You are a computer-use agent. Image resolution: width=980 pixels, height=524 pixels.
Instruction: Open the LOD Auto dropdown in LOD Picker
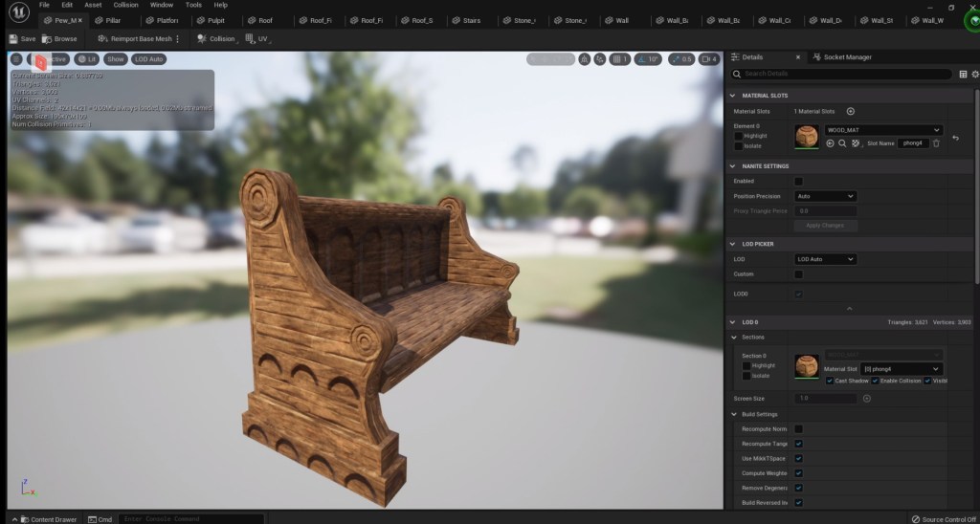[825, 259]
